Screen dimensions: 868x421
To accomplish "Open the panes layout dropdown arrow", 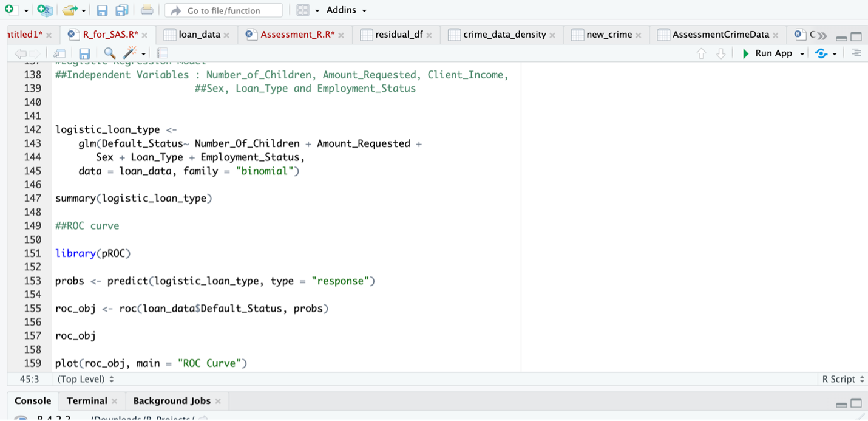I will coord(317,11).
